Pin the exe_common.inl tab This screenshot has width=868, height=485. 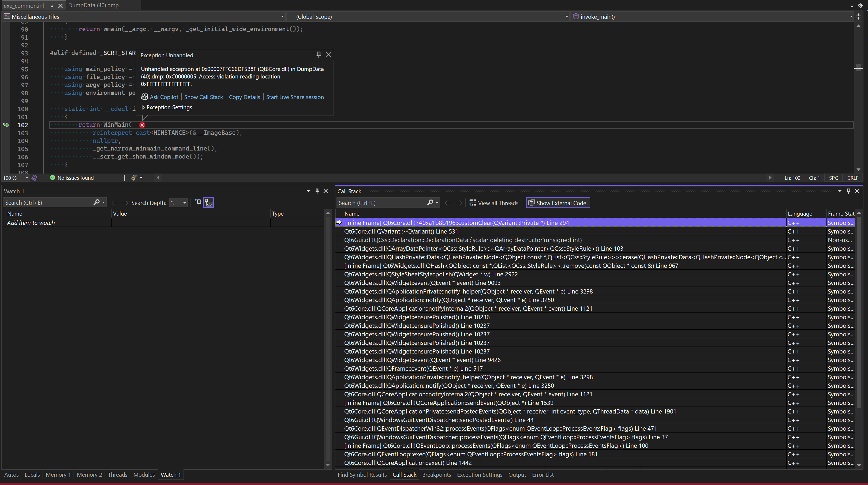coord(51,6)
